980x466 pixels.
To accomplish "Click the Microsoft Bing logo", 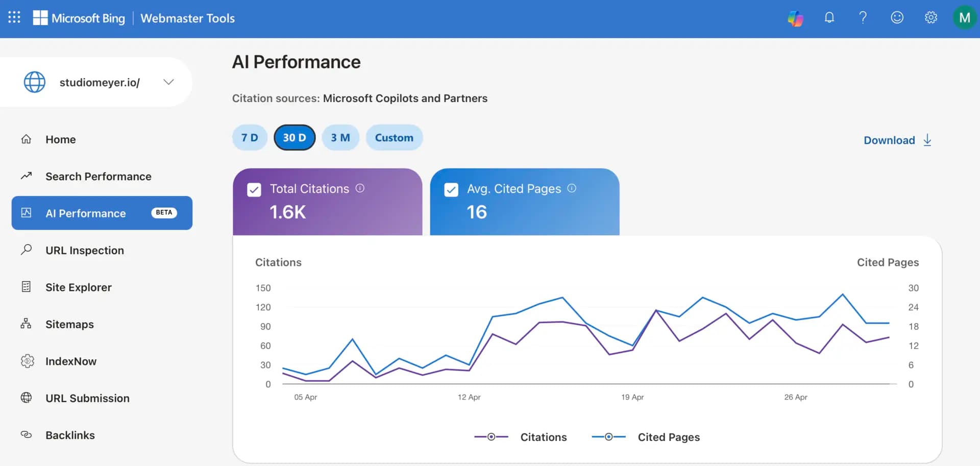I will pyautogui.click(x=79, y=18).
